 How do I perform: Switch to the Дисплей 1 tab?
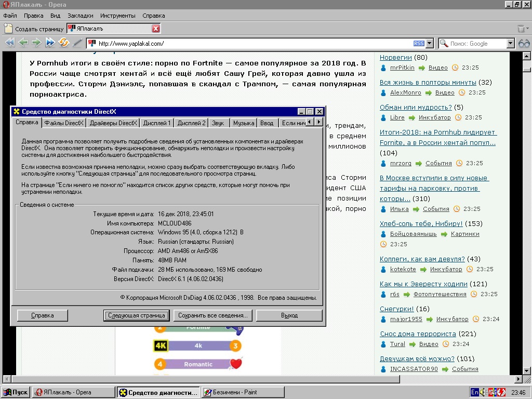(x=157, y=123)
